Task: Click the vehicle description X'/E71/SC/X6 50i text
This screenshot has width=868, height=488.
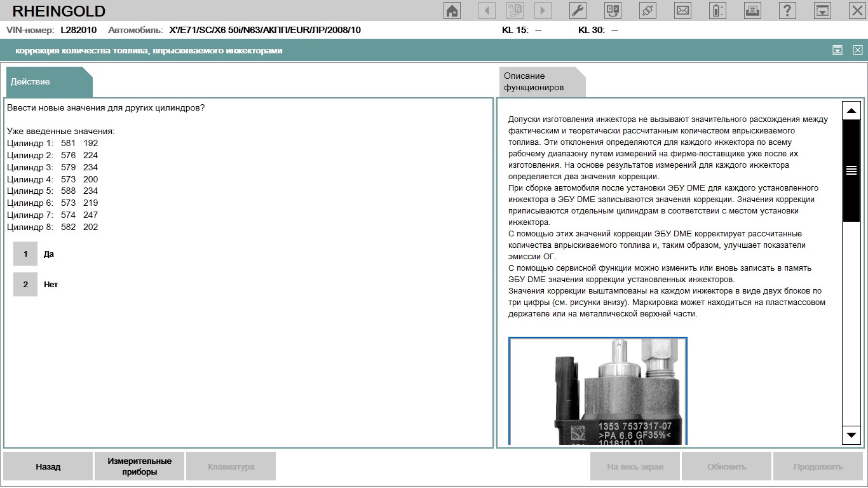Action: click(x=265, y=30)
